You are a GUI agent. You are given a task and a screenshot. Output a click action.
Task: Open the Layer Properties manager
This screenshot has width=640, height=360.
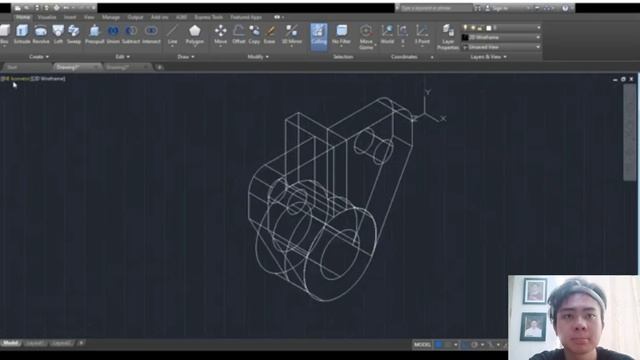448,37
